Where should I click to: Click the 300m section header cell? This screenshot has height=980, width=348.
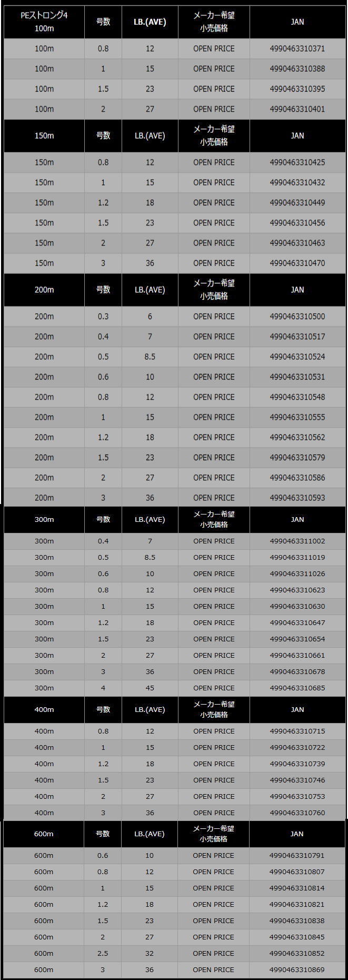pos(44,519)
